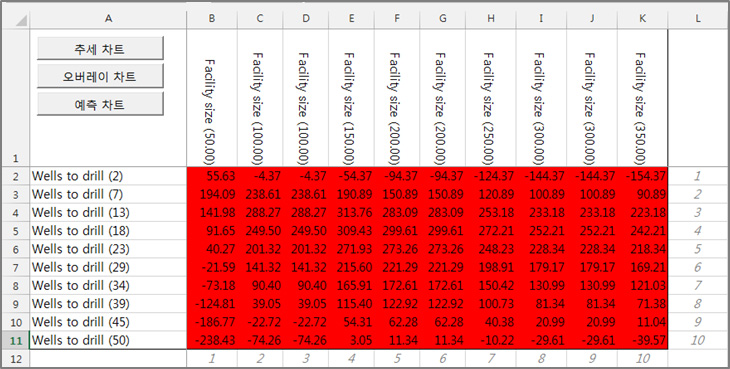Click cell Wells to drill (2)

108,176
